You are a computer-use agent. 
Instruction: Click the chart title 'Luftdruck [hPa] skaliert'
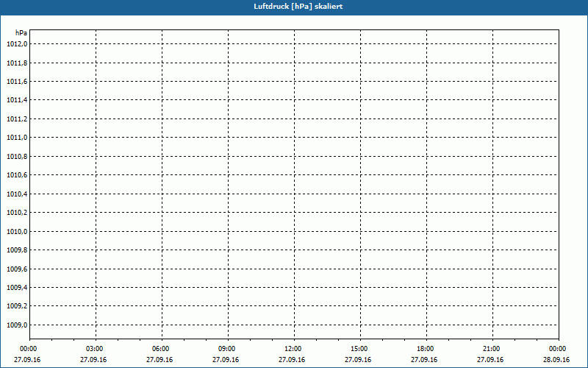[293, 6]
